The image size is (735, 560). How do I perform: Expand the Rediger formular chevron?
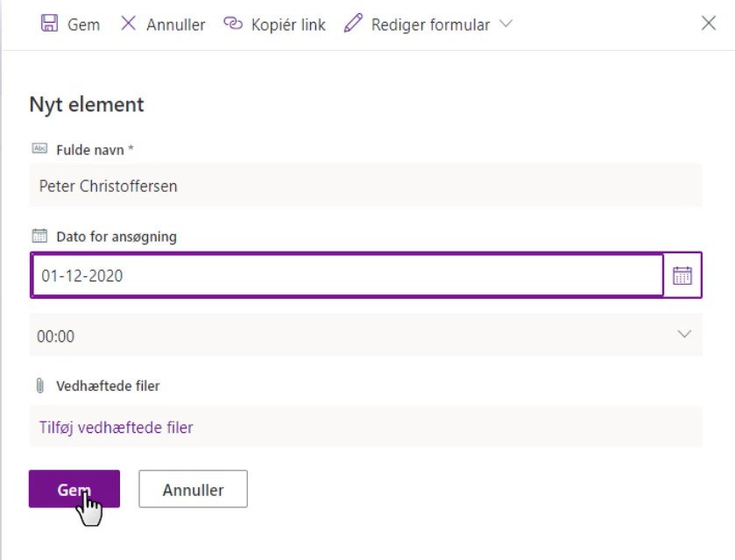(x=505, y=23)
